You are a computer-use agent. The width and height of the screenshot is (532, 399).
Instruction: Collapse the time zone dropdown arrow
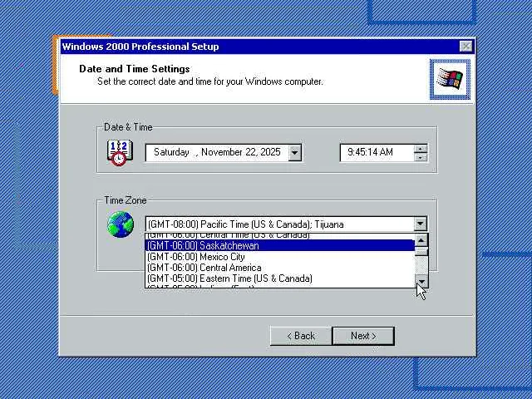pyautogui.click(x=420, y=224)
